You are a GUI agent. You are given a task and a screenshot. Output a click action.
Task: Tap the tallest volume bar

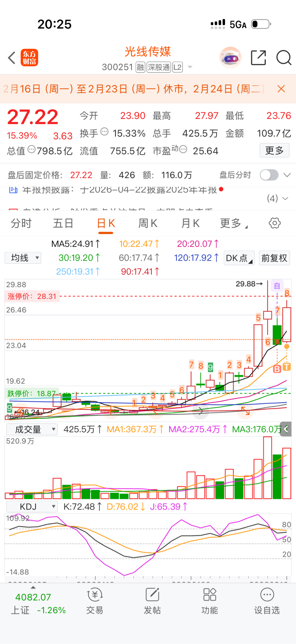point(267,468)
